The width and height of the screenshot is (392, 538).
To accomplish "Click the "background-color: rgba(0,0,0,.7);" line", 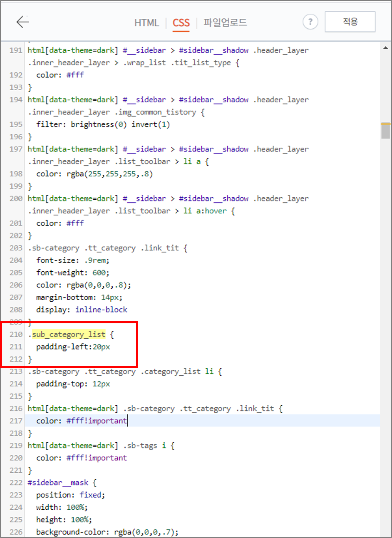I will (x=107, y=532).
